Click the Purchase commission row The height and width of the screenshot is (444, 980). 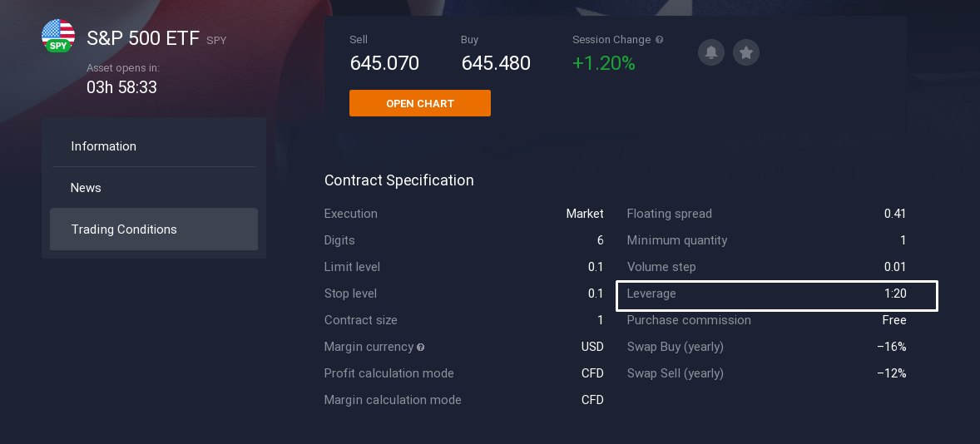click(x=765, y=320)
